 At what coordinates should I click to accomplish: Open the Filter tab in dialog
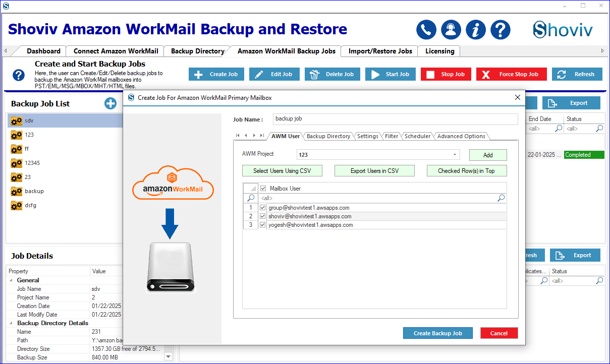coord(392,136)
